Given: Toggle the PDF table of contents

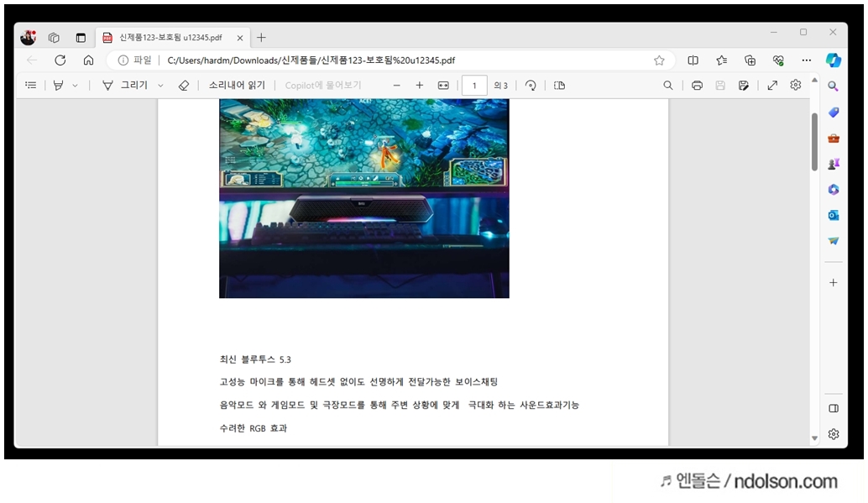Looking at the screenshot, I should [31, 86].
